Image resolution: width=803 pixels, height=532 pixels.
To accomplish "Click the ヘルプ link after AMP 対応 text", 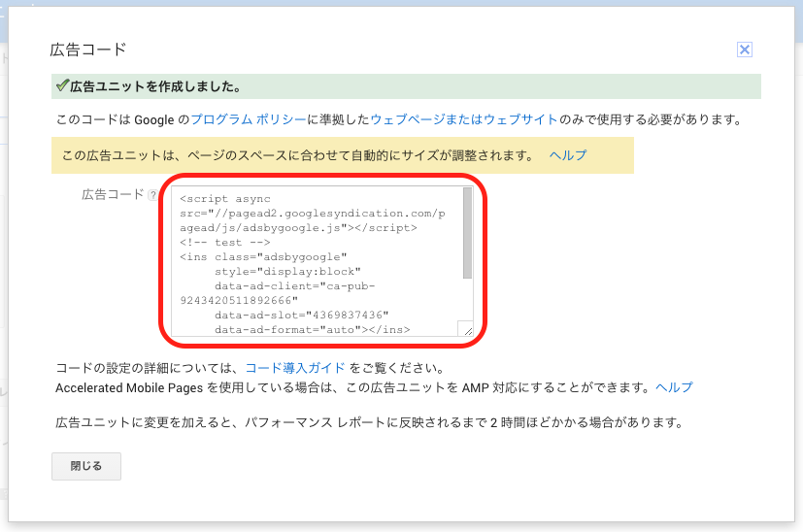I will coord(674,387).
